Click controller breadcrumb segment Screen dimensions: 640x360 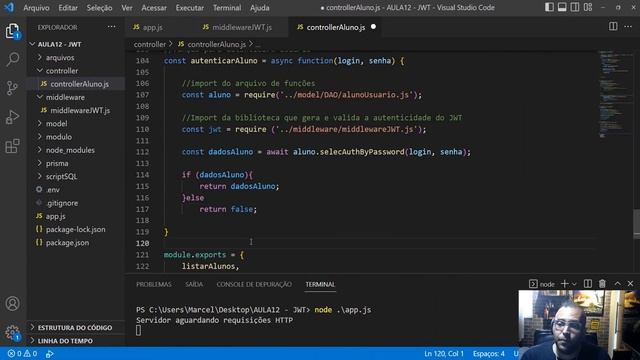coord(150,44)
